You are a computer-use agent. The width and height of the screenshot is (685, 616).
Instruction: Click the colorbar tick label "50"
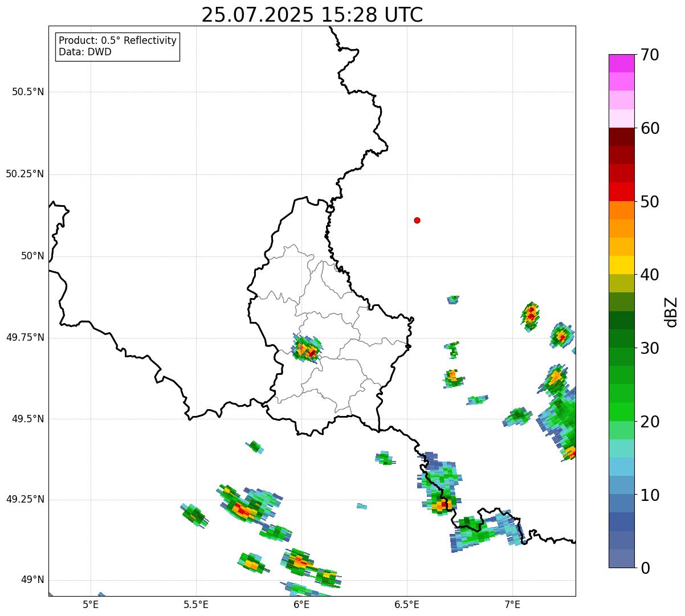pyautogui.click(x=650, y=202)
